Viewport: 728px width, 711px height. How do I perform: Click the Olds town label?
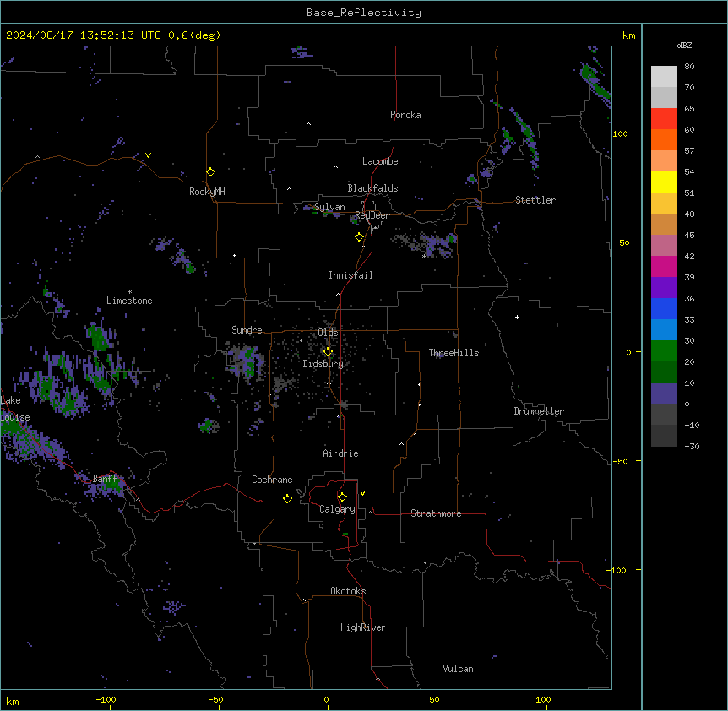328,333
